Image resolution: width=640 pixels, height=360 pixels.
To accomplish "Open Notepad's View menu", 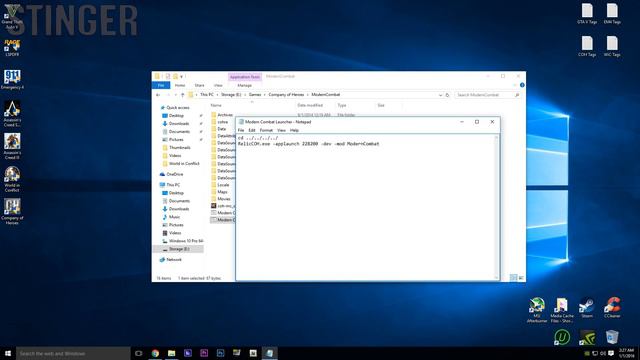I will point(281,130).
